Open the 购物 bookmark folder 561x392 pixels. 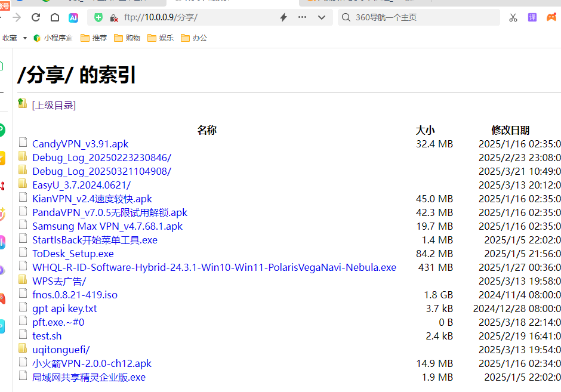pyautogui.click(x=127, y=38)
